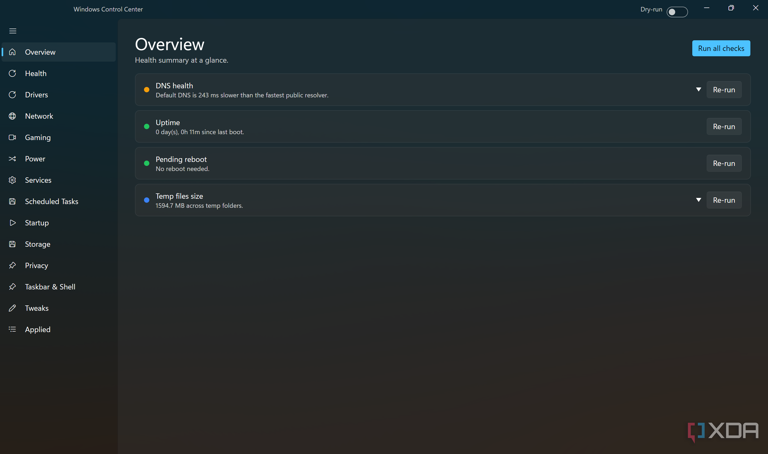768x454 pixels.
Task: Open the Tweaks page label
Action: pos(37,308)
